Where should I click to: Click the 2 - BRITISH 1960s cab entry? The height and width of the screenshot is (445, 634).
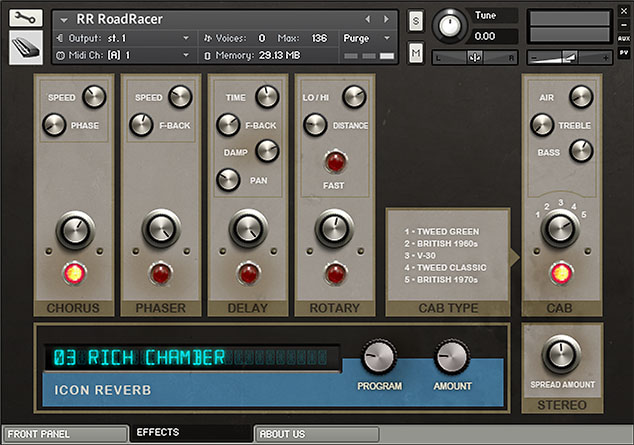(x=441, y=244)
